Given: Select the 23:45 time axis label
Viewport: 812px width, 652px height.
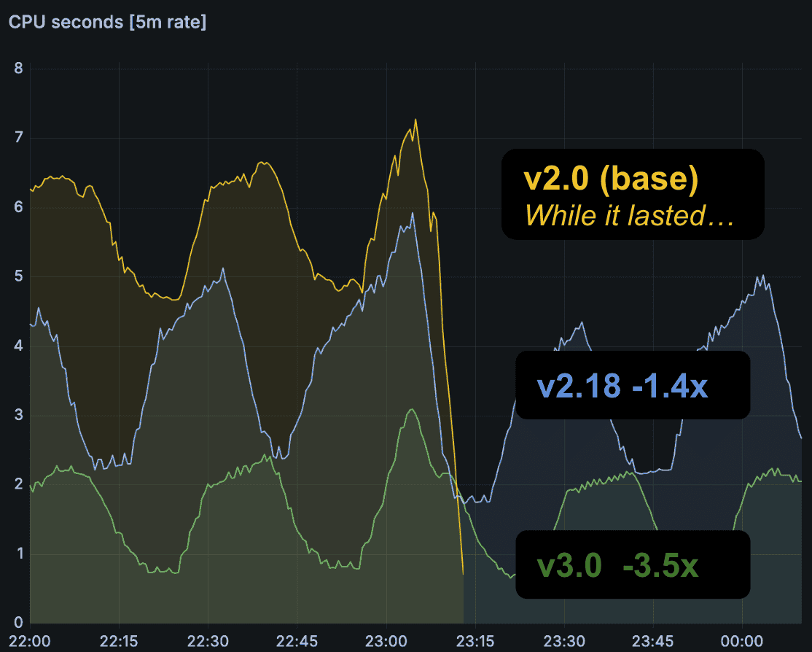Looking at the screenshot, I should tap(653, 640).
